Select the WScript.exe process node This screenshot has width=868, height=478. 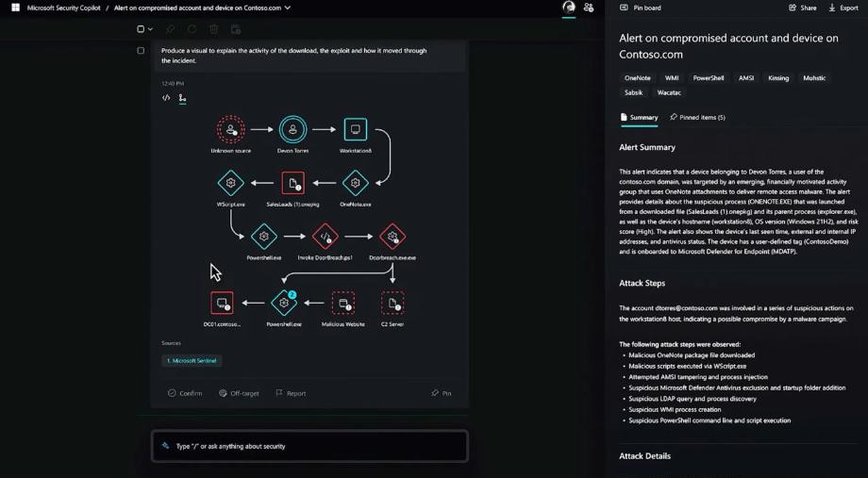(231, 183)
